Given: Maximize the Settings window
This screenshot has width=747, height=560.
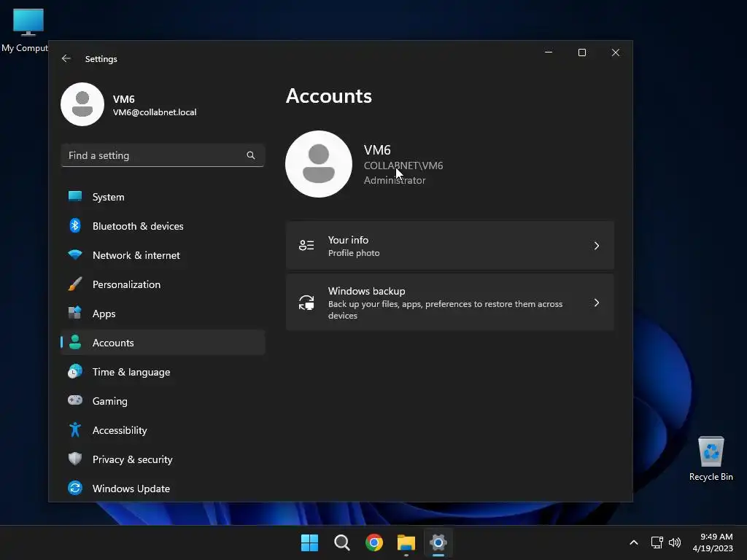Looking at the screenshot, I should tap(581, 52).
